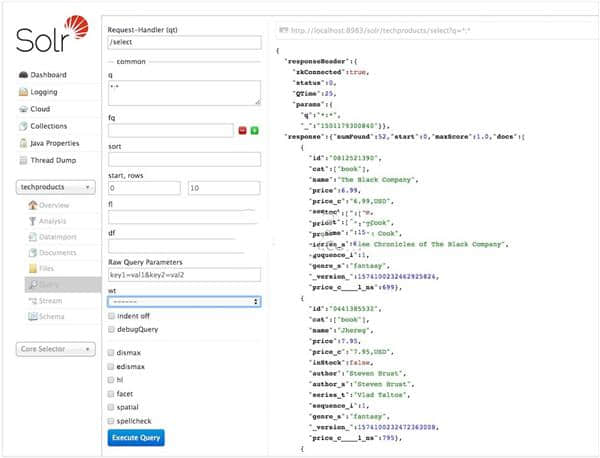Enable the facet checkbox

(112, 394)
